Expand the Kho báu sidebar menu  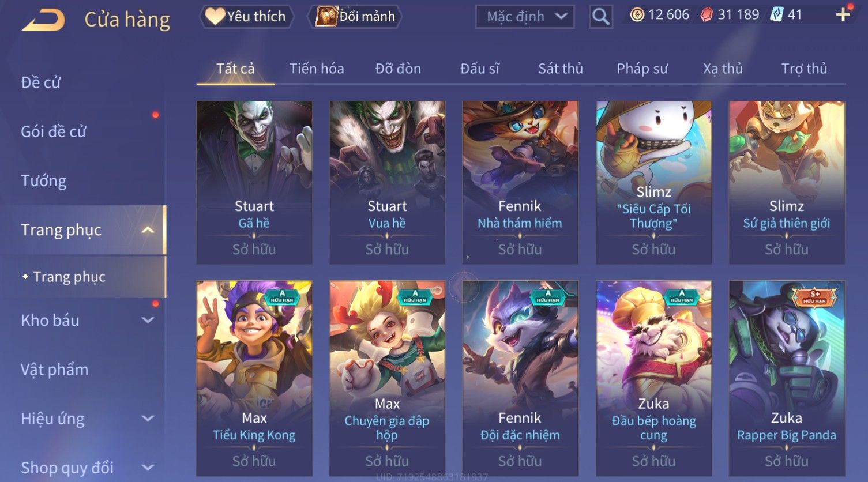point(148,321)
